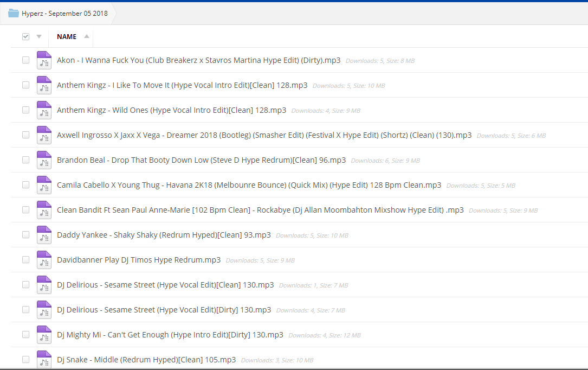Click audio icon for Drop That Booty Down Low
Screen dimensions: 588x370
click(x=44, y=160)
